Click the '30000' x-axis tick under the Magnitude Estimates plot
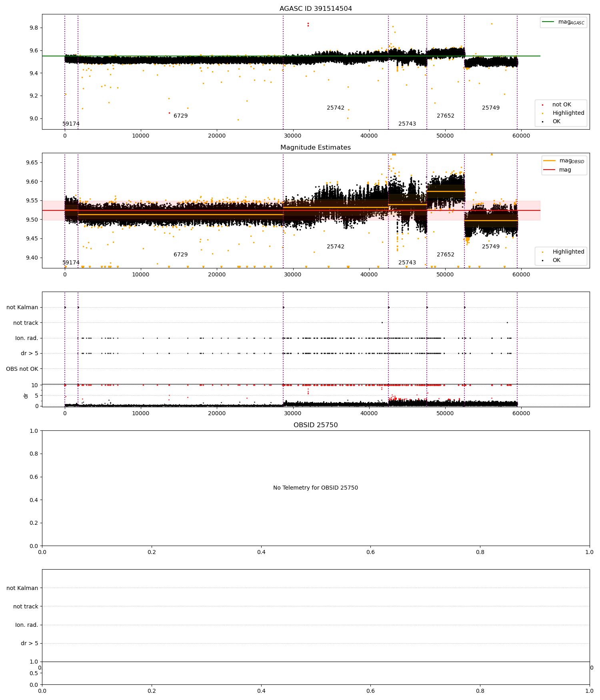Viewport: 600px width, 700px height. pos(293,275)
